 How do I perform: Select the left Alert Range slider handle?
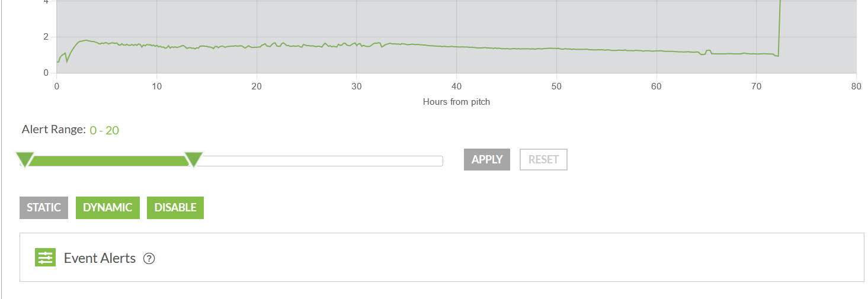(x=24, y=160)
